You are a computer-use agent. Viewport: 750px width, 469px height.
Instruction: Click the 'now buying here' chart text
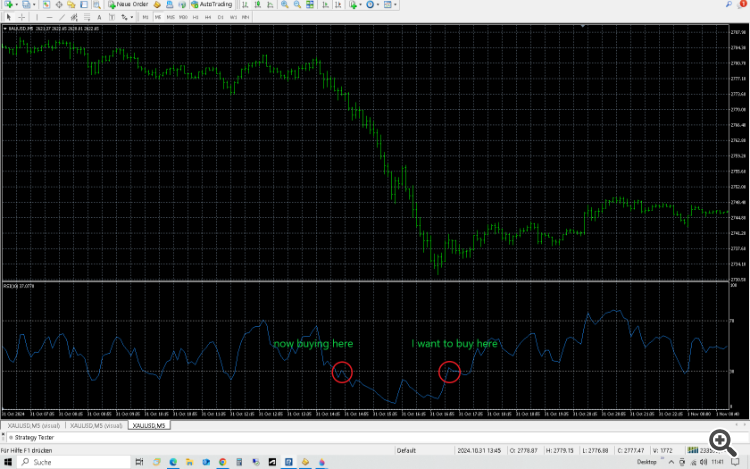pos(313,344)
